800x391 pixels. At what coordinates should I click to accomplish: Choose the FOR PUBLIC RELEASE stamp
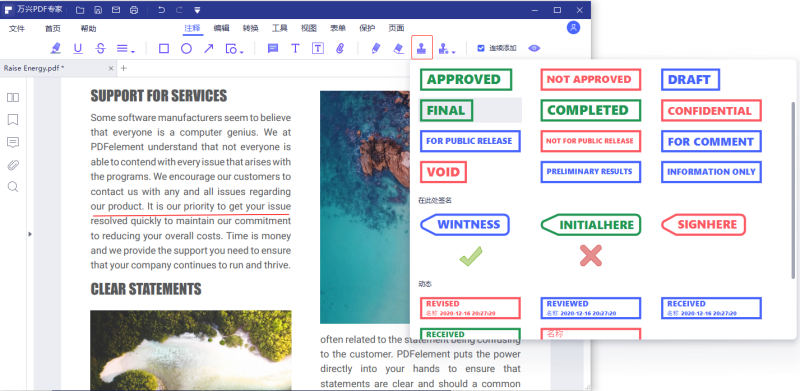tap(470, 141)
